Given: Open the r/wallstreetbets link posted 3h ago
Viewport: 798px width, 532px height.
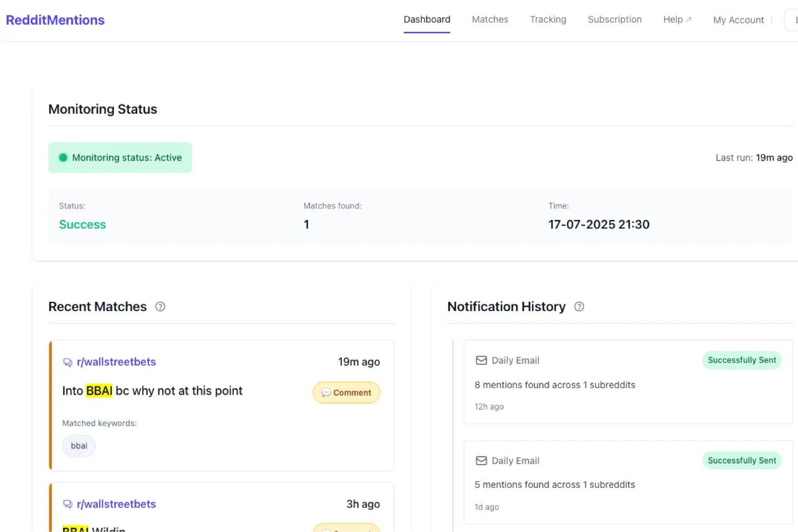Looking at the screenshot, I should [116, 505].
